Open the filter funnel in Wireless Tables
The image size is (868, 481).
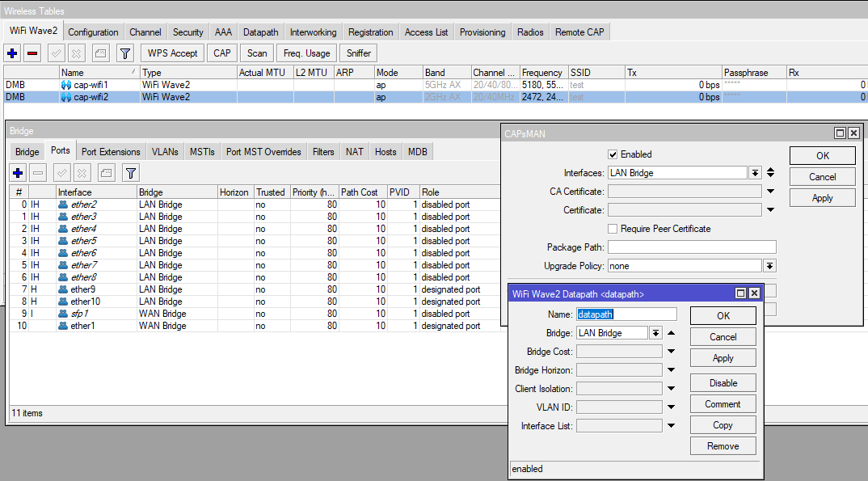(125, 53)
